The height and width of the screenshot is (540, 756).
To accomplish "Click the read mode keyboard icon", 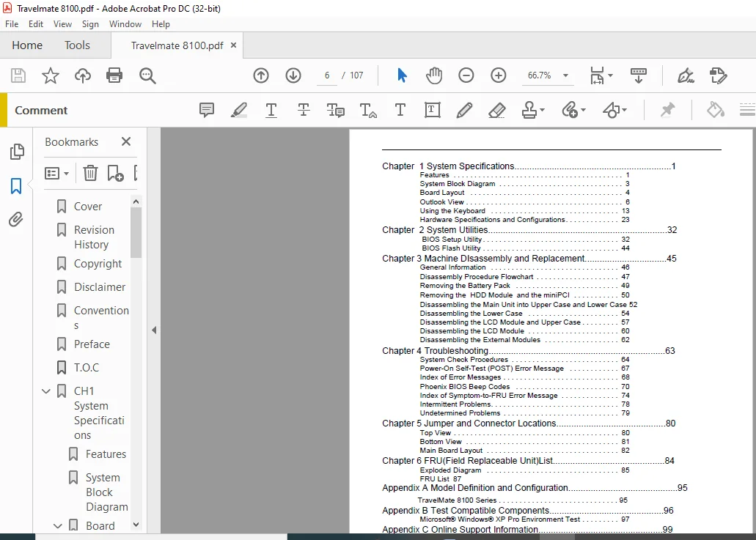I will coord(639,75).
